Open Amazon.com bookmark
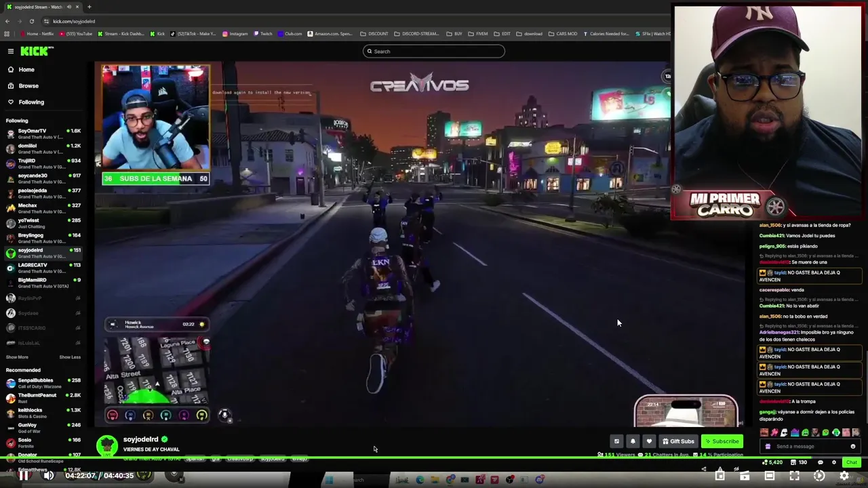Screen dimensions: 868x488 330,34
